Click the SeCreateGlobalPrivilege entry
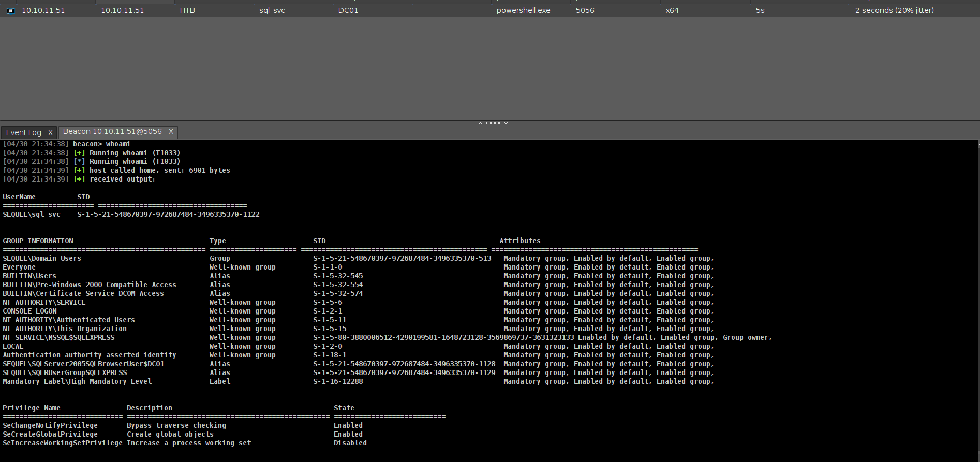This screenshot has width=980, height=462. click(50, 435)
